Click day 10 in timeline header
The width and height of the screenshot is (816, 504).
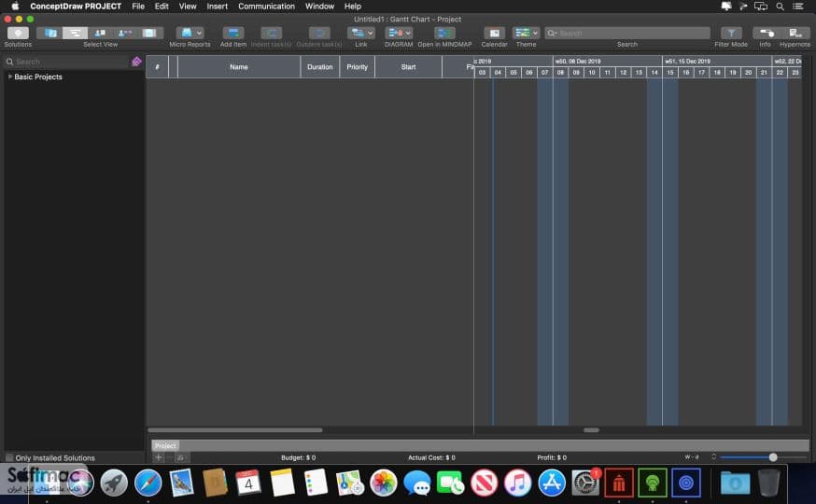tap(592, 72)
